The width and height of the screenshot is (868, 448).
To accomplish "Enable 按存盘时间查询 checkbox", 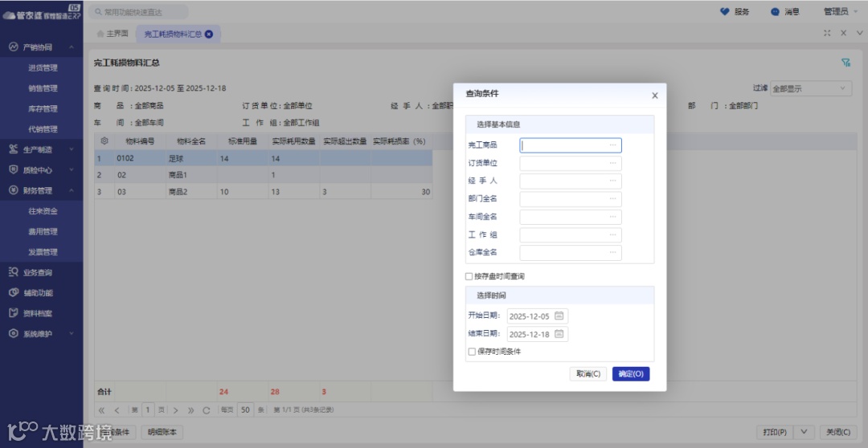I will click(x=469, y=276).
